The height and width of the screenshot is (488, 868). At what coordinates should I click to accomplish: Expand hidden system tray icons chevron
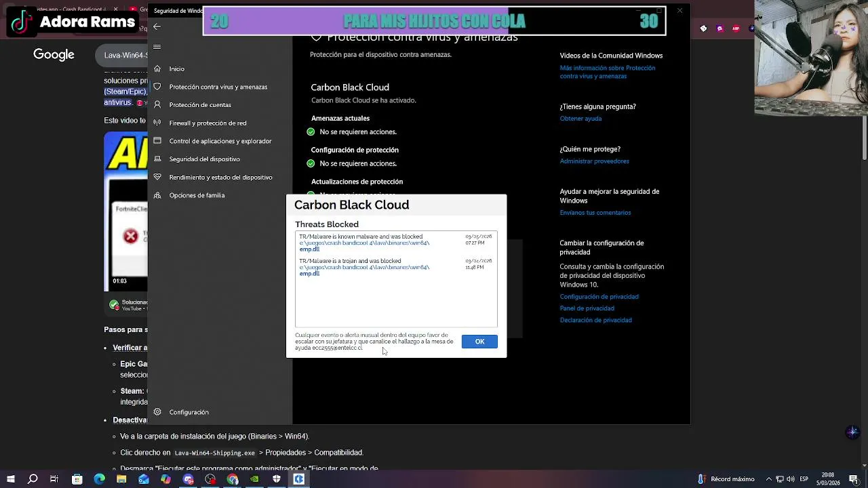tap(769, 479)
